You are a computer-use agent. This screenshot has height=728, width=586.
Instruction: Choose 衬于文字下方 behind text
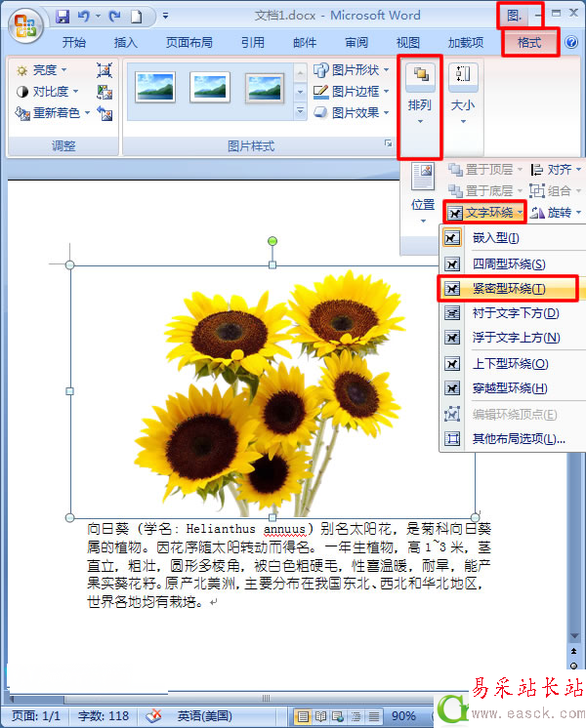513,313
